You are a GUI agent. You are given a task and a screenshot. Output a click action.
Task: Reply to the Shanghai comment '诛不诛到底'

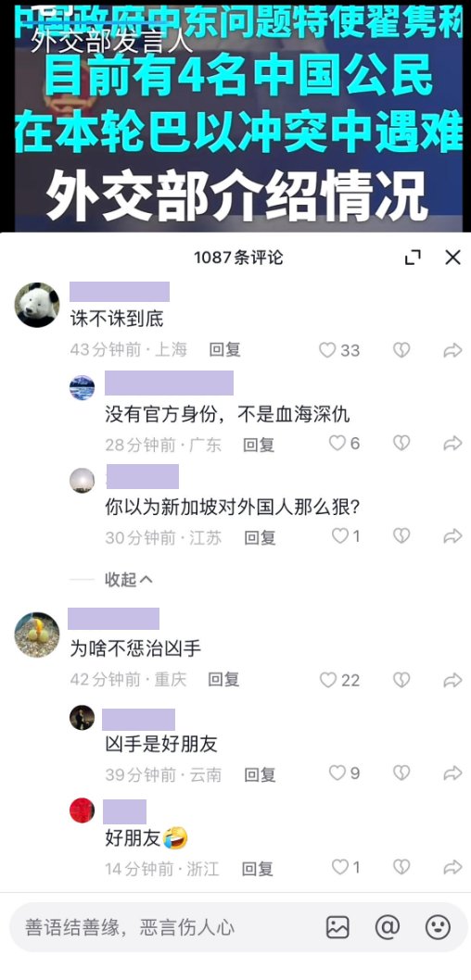click(x=224, y=350)
